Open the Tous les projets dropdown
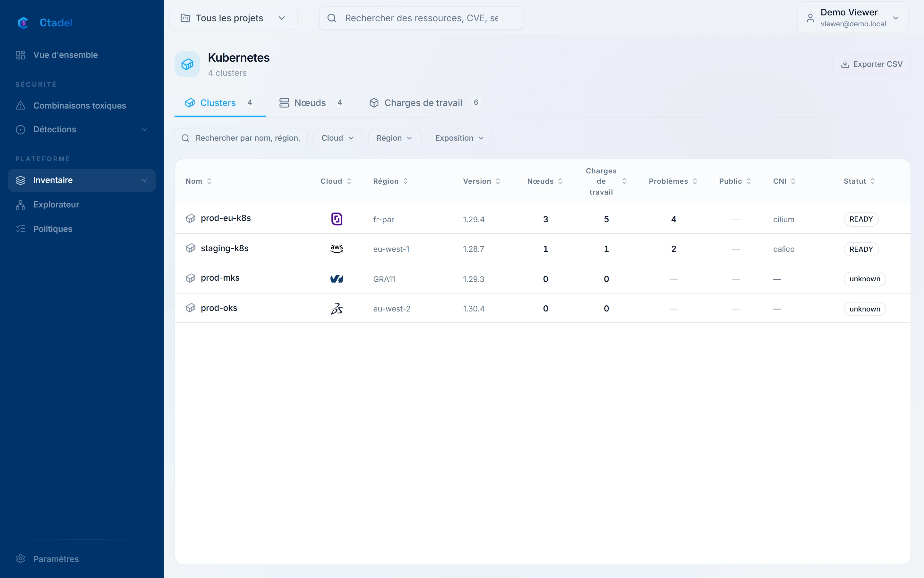Viewport: 924px width, 578px height. pyautogui.click(x=233, y=18)
